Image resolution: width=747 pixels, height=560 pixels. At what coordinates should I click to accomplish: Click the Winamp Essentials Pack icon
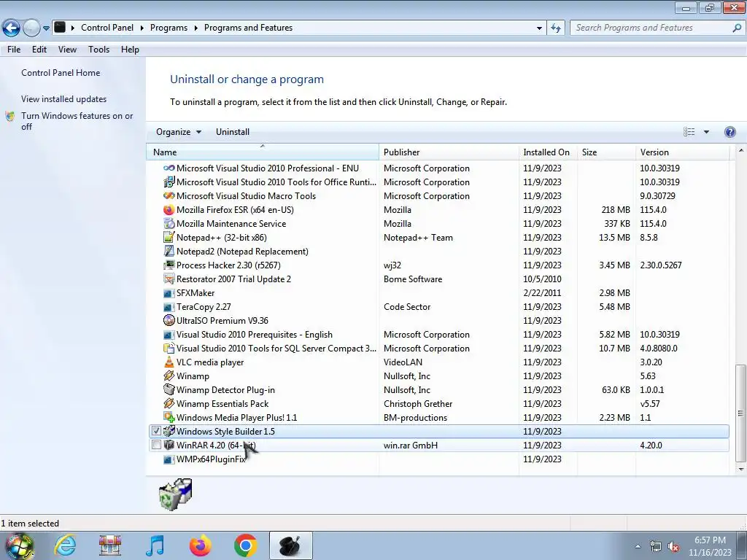tap(169, 403)
